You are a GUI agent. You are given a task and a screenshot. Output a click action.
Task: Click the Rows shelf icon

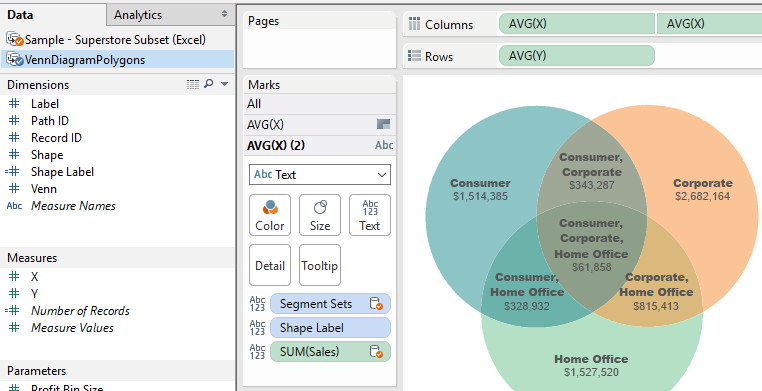point(415,56)
